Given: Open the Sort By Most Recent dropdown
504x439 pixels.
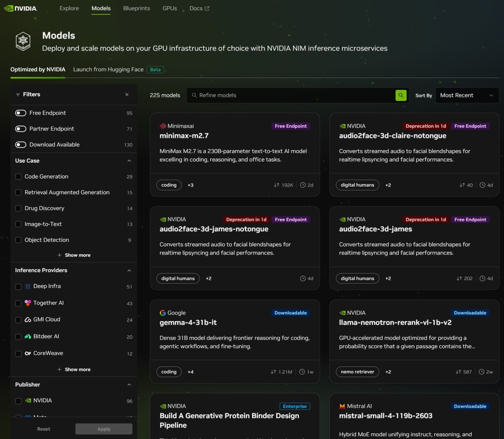Looking at the screenshot, I should pyautogui.click(x=467, y=95).
